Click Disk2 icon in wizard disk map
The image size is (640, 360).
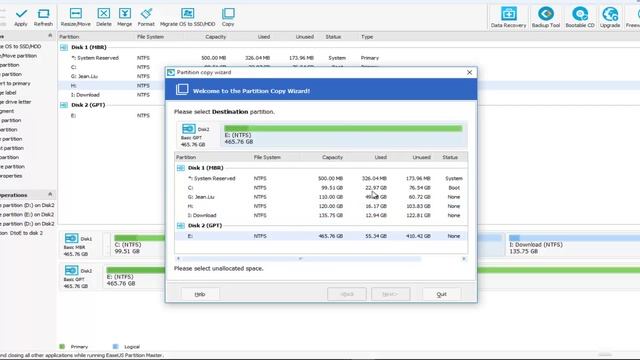pos(189,129)
